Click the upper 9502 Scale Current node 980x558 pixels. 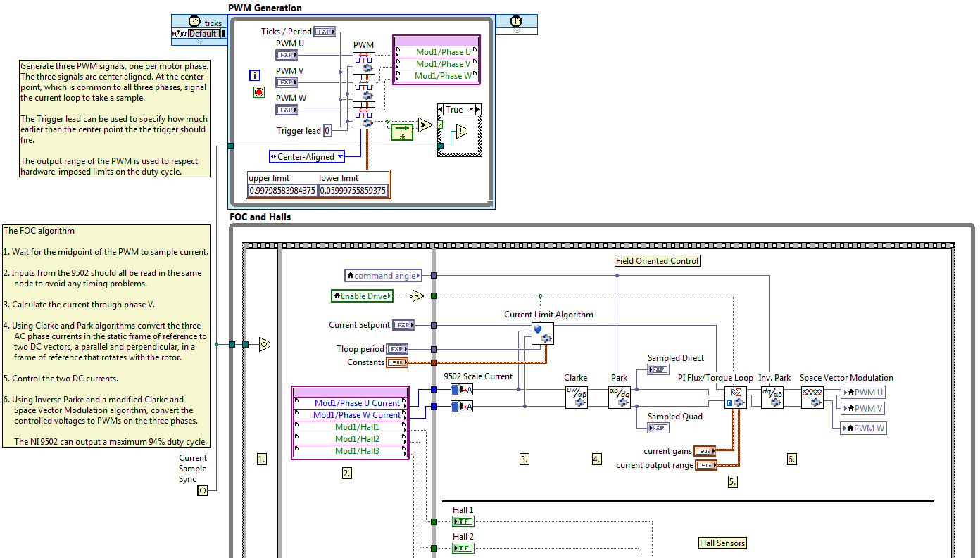point(462,390)
